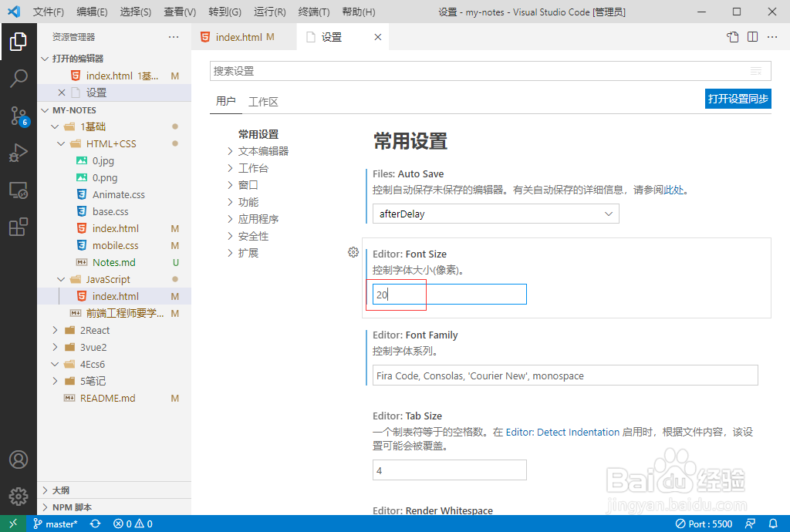
Task: Expand the 2React folder
Action: coord(55,330)
